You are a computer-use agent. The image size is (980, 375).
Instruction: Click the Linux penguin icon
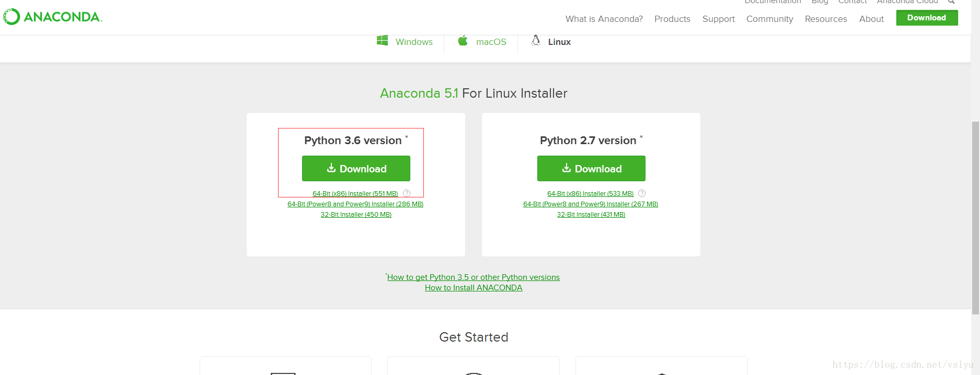click(536, 41)
